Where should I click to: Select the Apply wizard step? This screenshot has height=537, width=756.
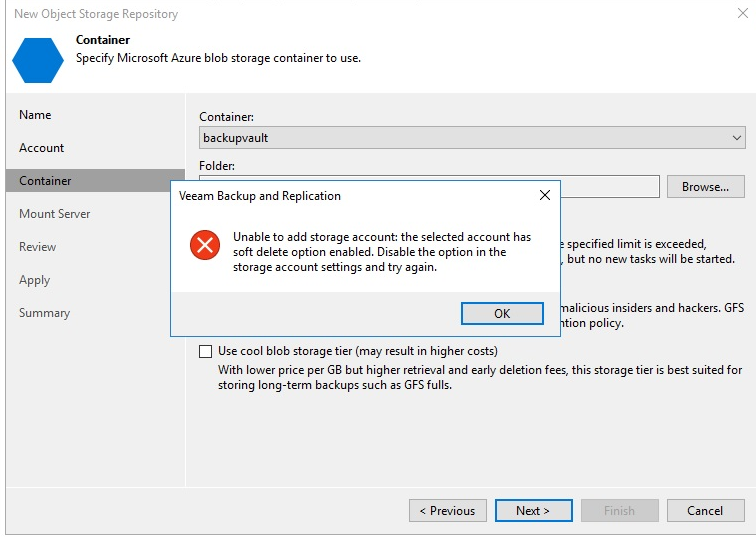(x=34, y=280)
